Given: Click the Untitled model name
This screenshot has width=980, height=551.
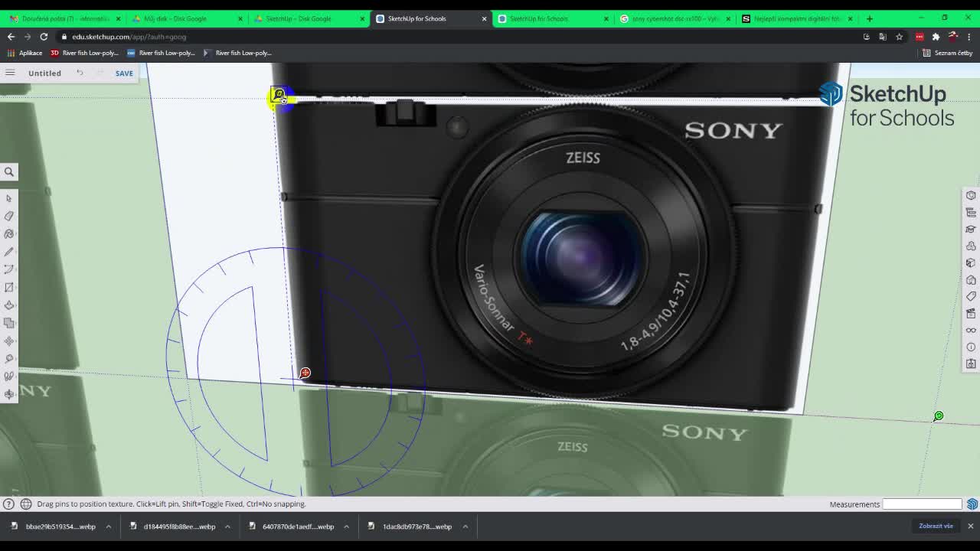Looking at the screenshot, I should [44, 73].
